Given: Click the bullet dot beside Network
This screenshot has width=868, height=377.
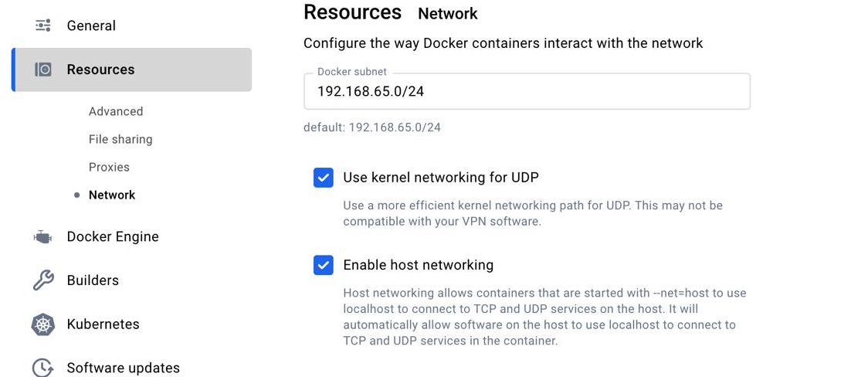Looking at the screenshot, I should (x=77, y=195).
